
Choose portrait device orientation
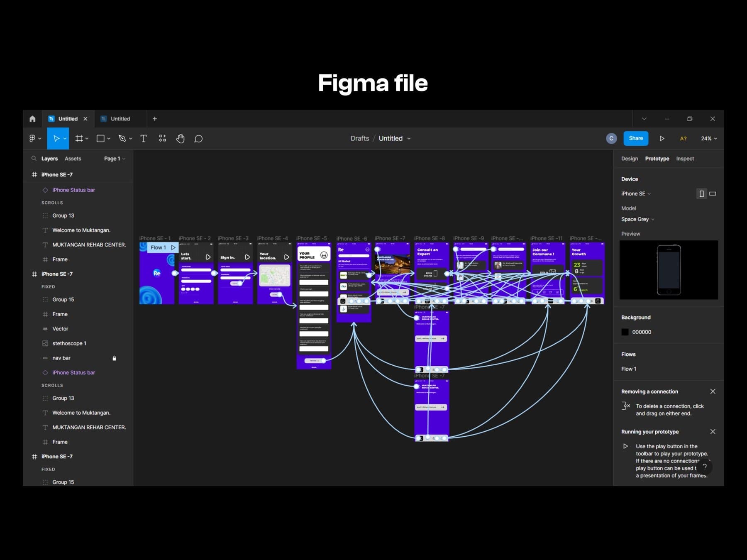click(x=701, y=194)
